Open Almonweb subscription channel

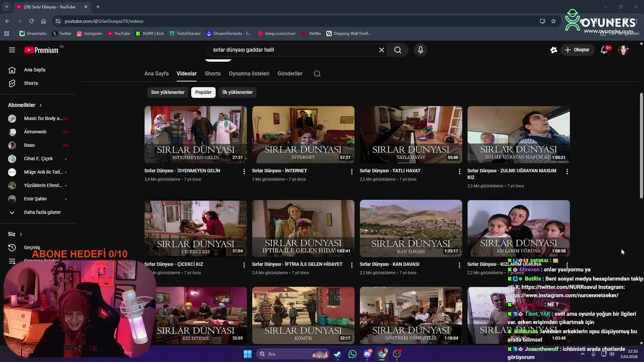(39, 132)
